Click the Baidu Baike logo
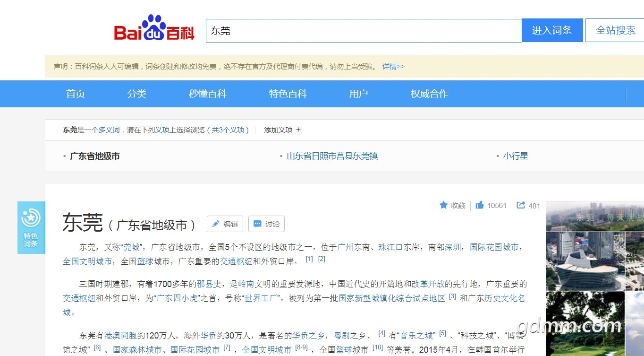Image resolution: width=644 pixels, height=356 pixels. point(154,28)
